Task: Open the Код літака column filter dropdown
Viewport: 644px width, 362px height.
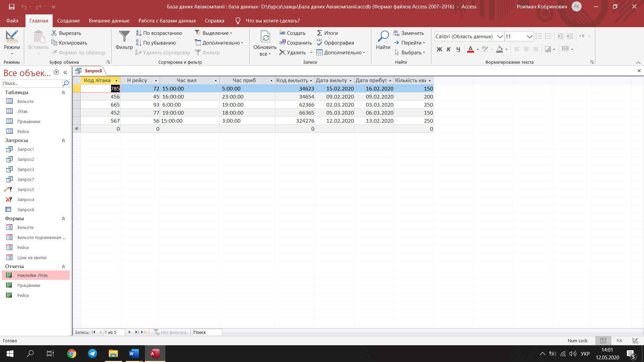Action: (x=116, y=80)
